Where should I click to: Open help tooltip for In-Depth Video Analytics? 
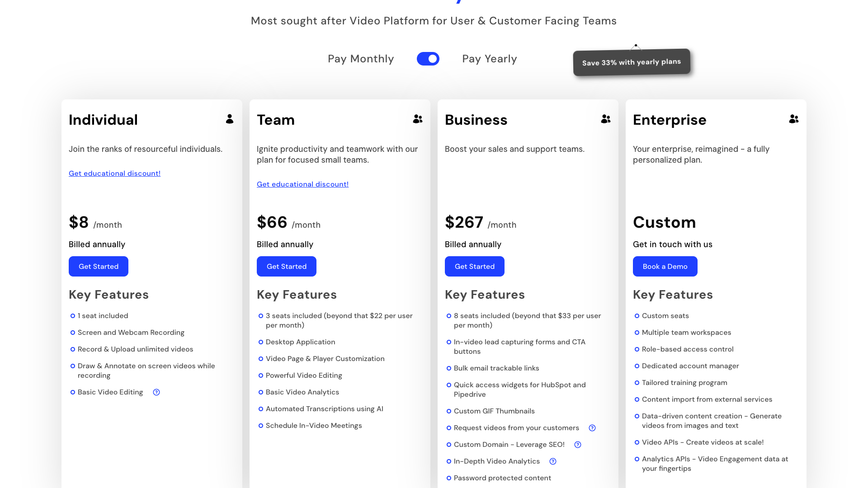pos(552,461)
